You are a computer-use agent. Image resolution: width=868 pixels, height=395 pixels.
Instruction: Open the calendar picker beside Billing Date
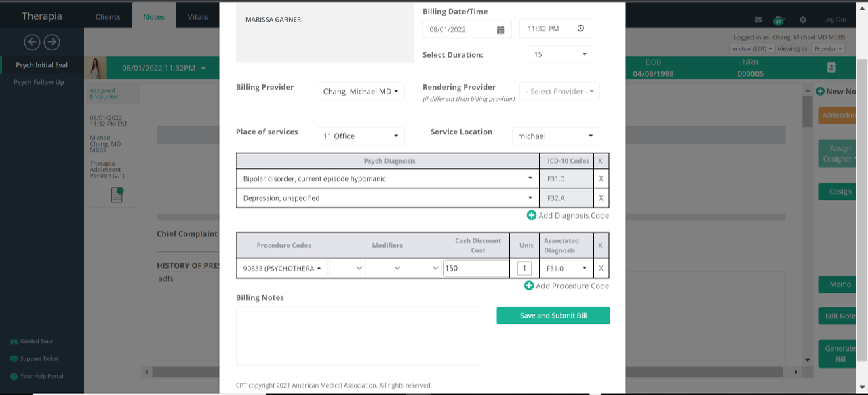[500, 29]
